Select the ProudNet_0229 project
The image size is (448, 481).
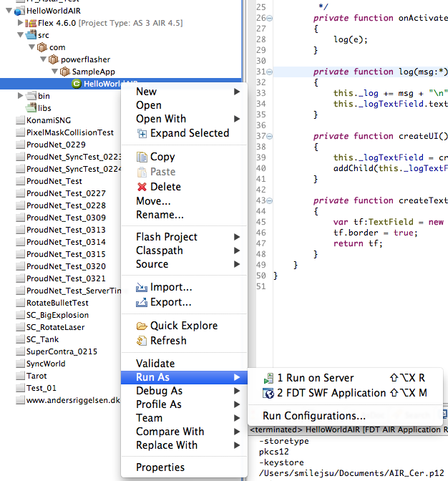click(56, 145)
